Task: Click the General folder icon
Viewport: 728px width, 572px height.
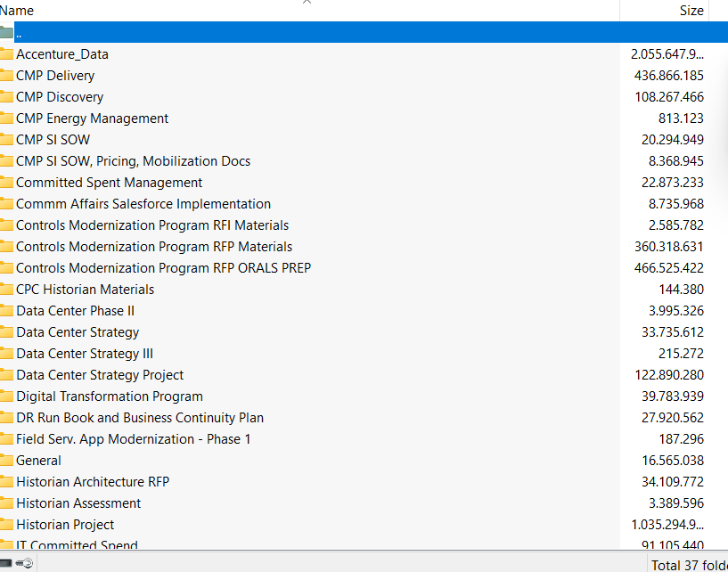Action: click(7, 461)
